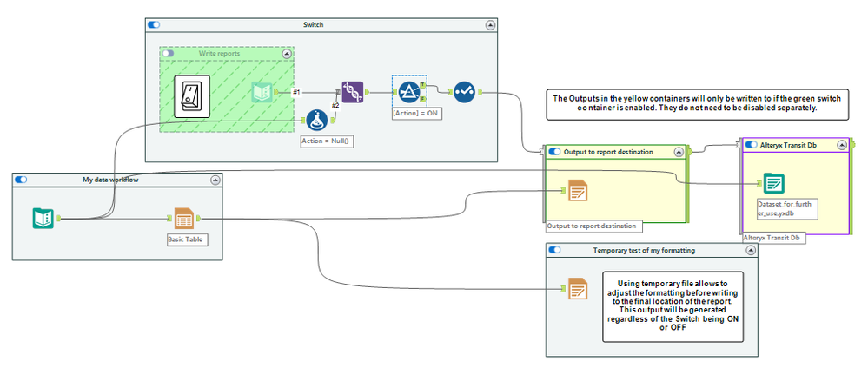This screenshot has height=374, width=868.
Task: Select the Text Input tool in My data workflow
Action: click(43, 219)
